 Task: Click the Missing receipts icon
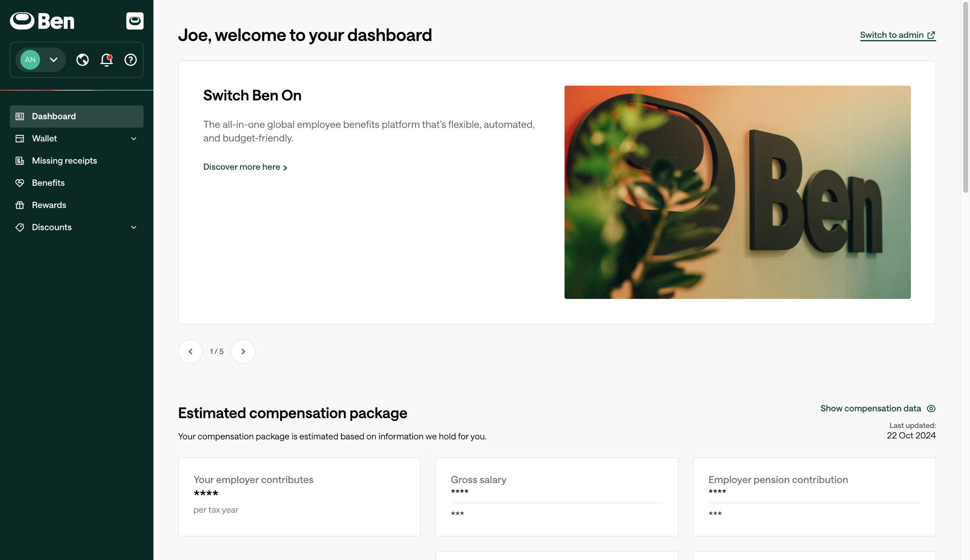[x=20, y=161]
